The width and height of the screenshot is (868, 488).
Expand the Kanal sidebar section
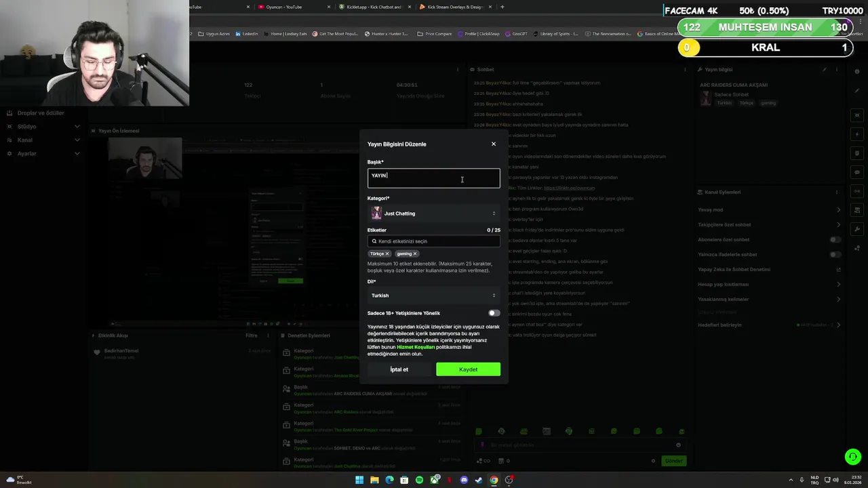(43, 140)
